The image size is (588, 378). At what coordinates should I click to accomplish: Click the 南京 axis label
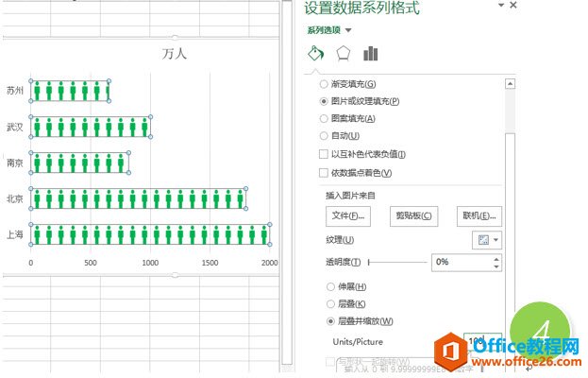[x=15, y=163]
